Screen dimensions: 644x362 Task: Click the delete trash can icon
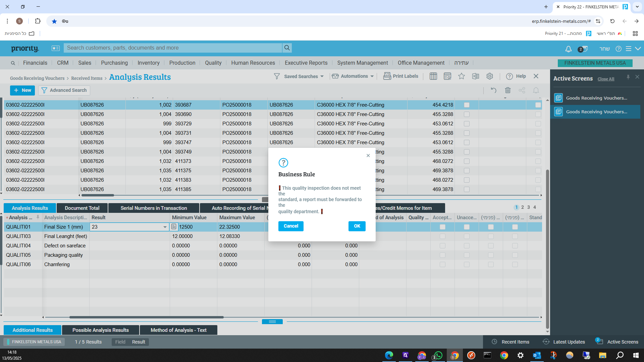(508, 90)
